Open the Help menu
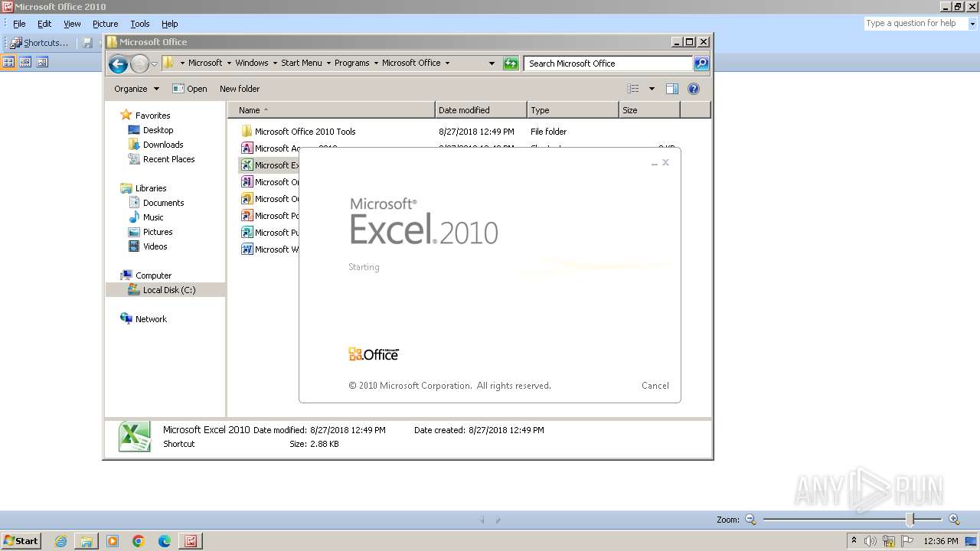Screen dimensions: 980x551 [170, 24]
